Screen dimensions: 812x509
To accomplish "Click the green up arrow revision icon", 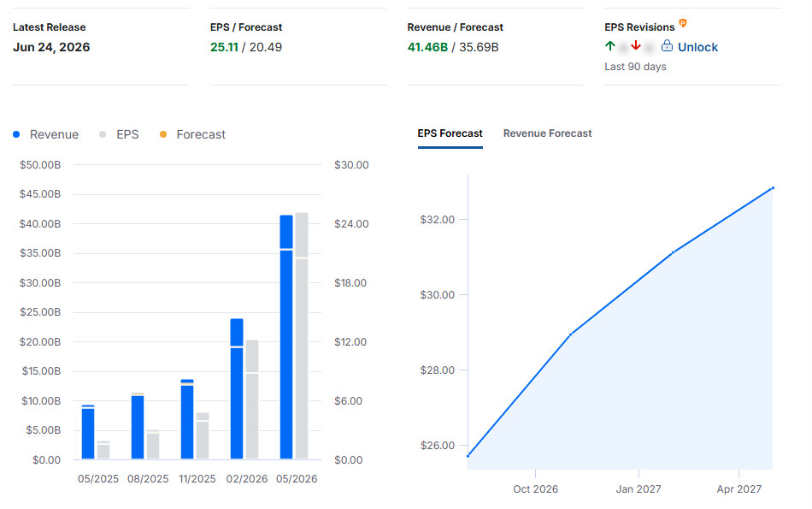I will pos(610,46).
